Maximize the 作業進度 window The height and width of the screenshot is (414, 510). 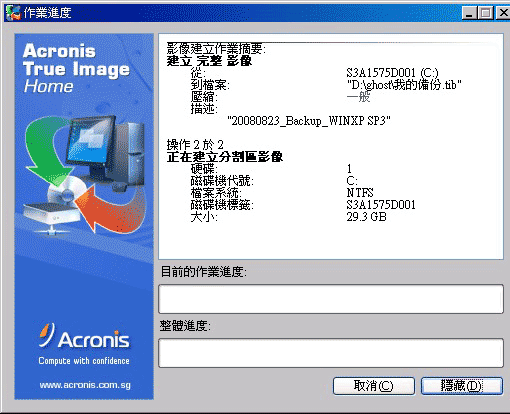[485, 13]
